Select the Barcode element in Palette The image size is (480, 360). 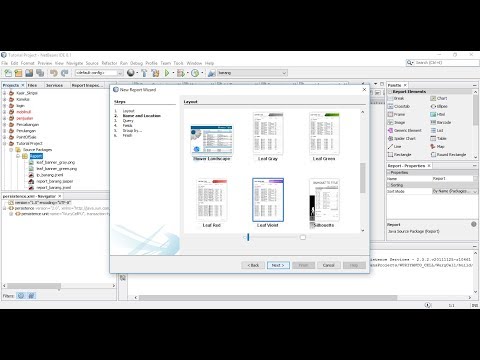(x=441, y=122)
